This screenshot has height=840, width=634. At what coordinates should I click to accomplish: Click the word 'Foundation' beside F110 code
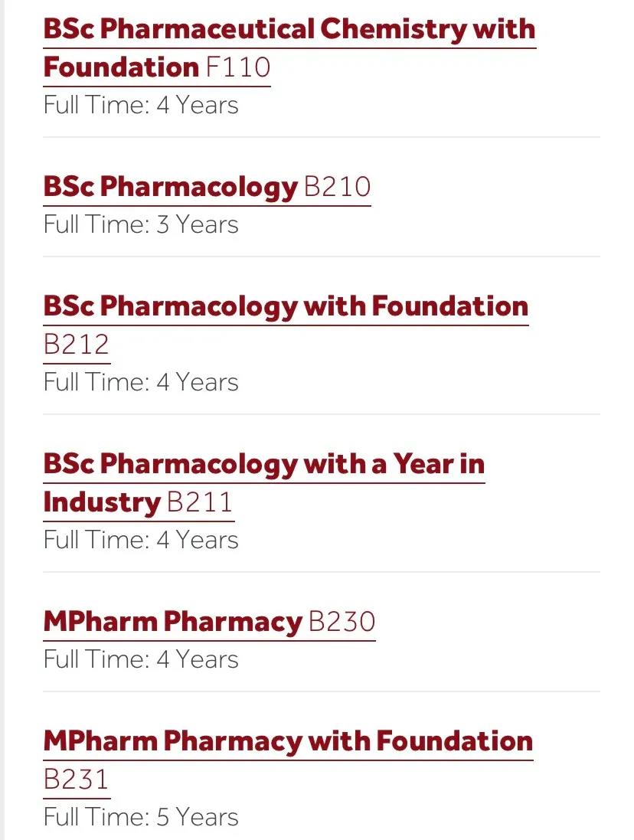[122, 67]
